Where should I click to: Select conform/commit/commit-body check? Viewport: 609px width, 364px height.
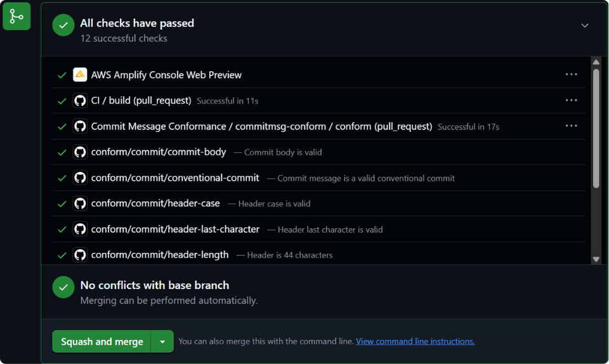pos(159,152)
